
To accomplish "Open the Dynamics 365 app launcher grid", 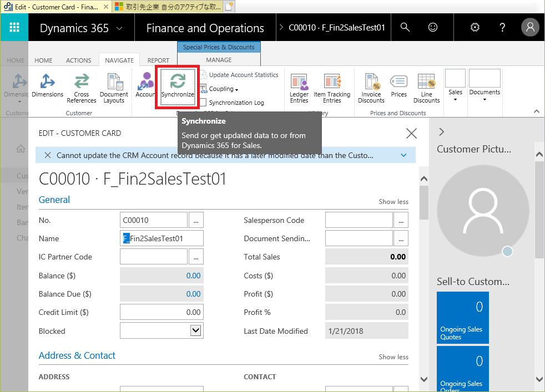I will point(14,27).
